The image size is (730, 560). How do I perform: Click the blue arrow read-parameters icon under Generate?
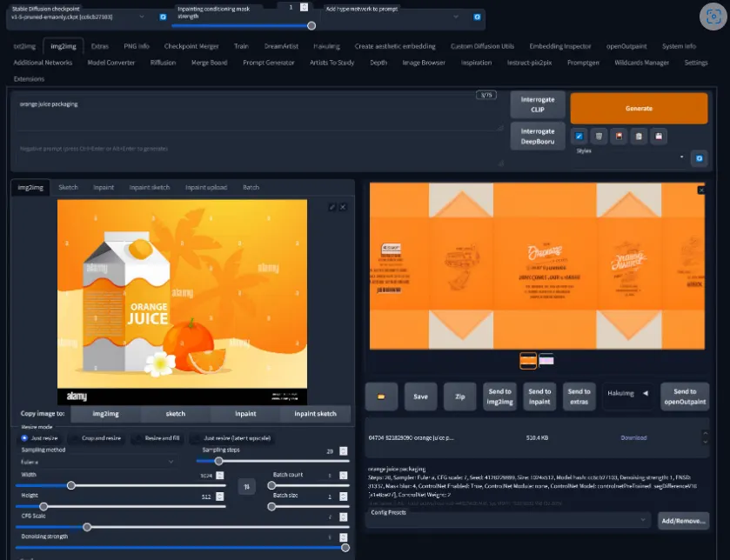pyautogui.click(x=579, y=136)
